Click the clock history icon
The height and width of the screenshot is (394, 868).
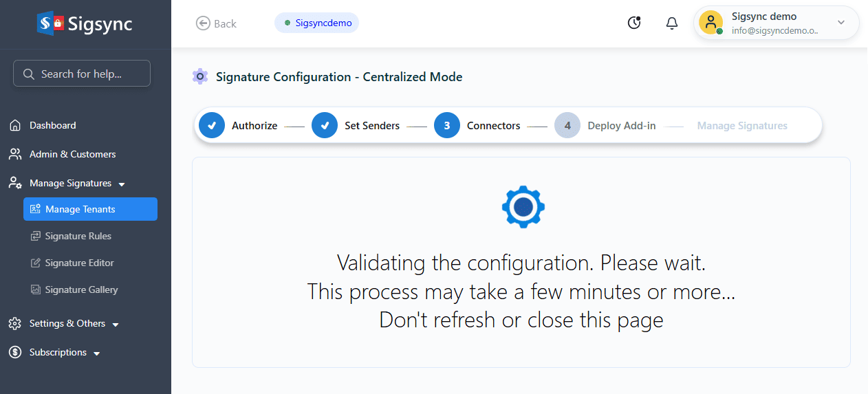tap(634, 23)
